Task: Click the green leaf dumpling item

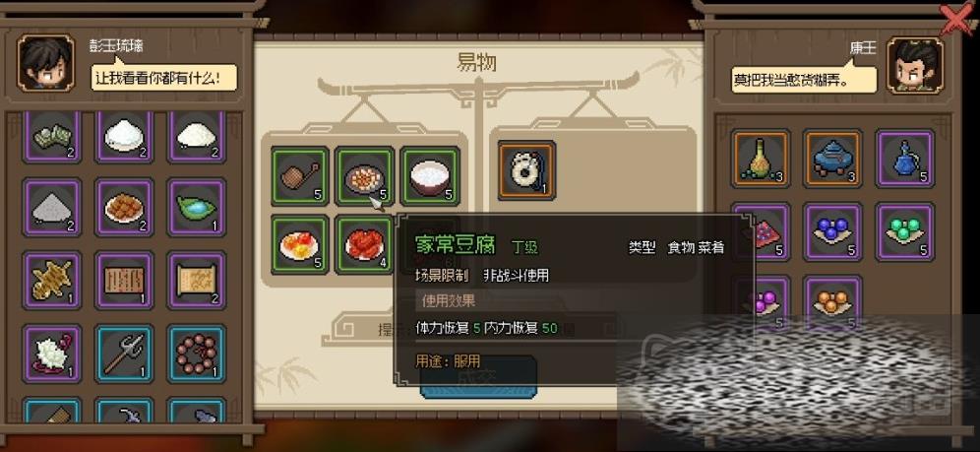Action: 196,207
